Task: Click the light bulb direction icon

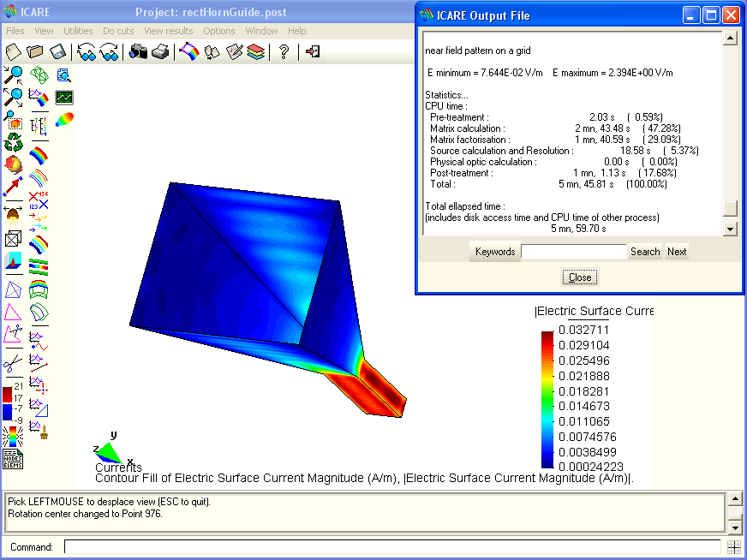Action: coord(13,215)
